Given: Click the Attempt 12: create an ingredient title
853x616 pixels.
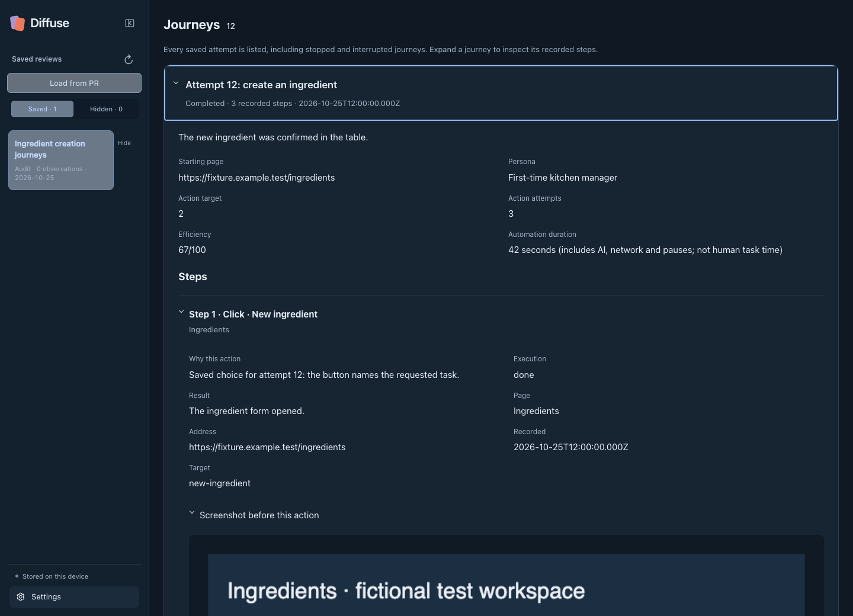Looking at the screenshot, I should pyautogui.click(x=261, y=85).
